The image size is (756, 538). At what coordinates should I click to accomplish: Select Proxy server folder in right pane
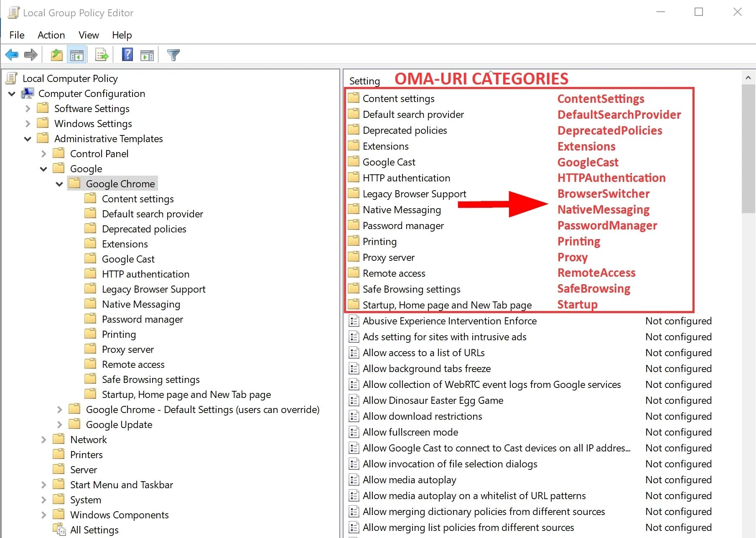point(388,258)
